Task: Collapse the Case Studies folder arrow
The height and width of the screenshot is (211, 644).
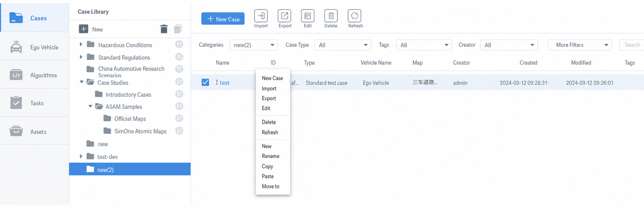Action: pyautogui.click(x=81, y=82)
